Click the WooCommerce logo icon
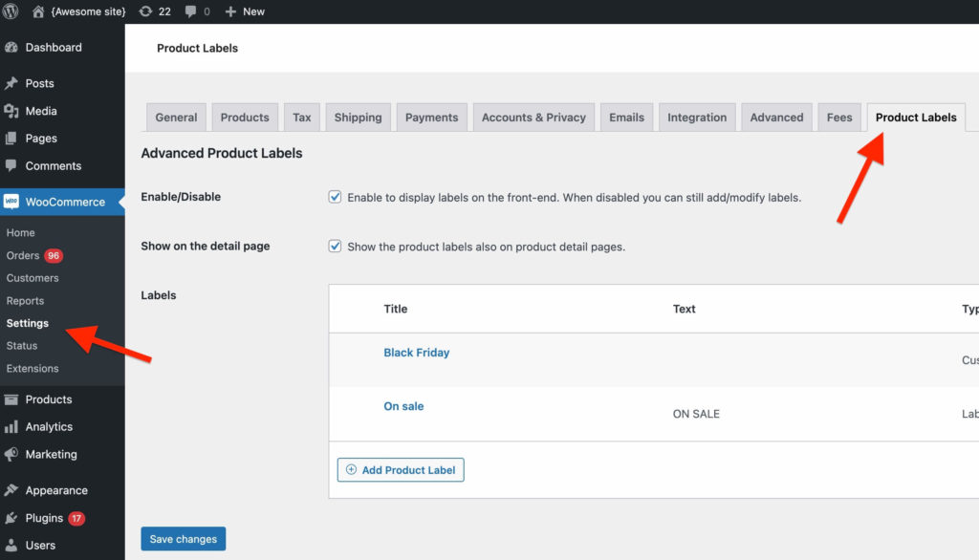 point(11,202)
